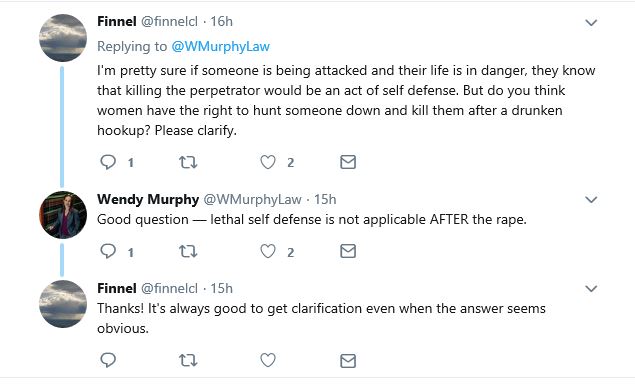Send Finnel's first tweet via direct message
The width and height of the screenshot is (635, 384).
(x=348, y=162)
